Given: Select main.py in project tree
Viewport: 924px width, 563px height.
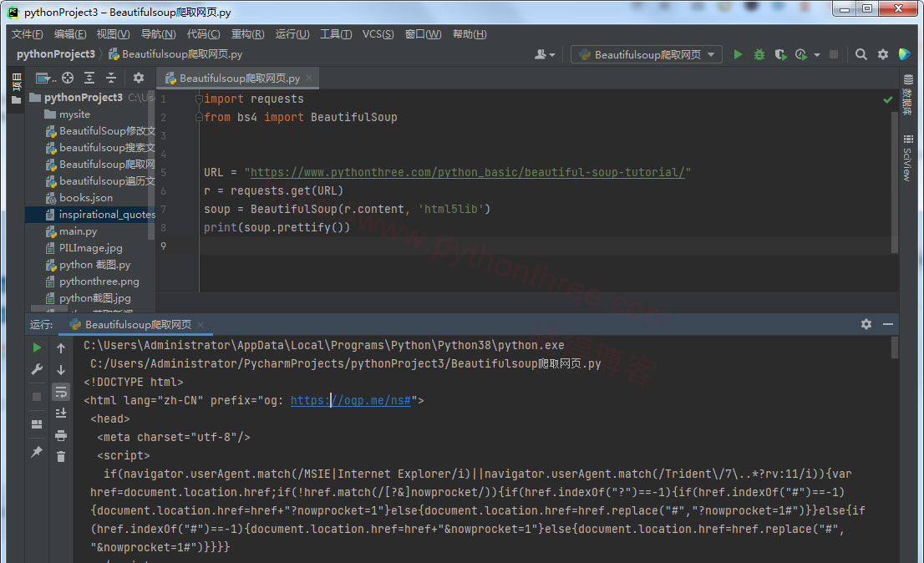Looking at the screenshot, I should (78, 231).
